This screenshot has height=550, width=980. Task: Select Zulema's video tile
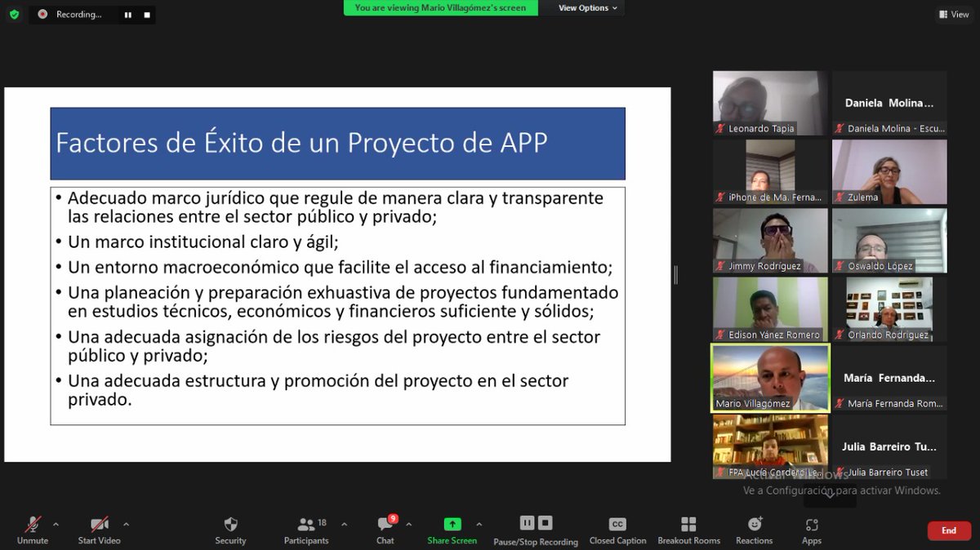pos(889,171)
